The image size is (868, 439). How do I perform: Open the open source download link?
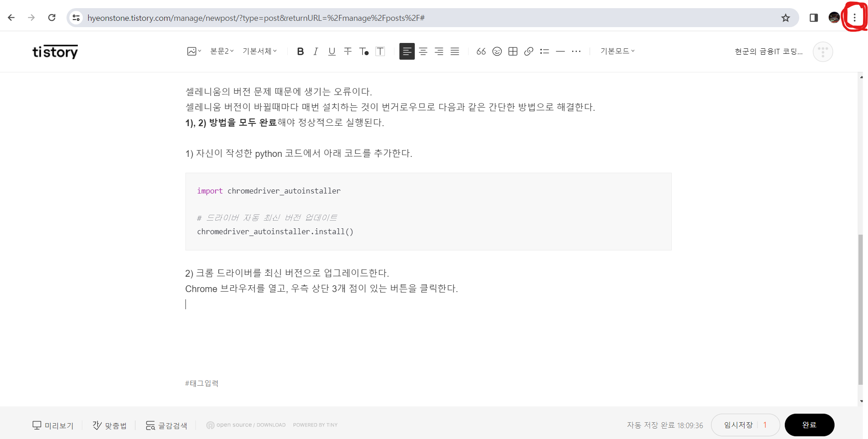point(246,425)
